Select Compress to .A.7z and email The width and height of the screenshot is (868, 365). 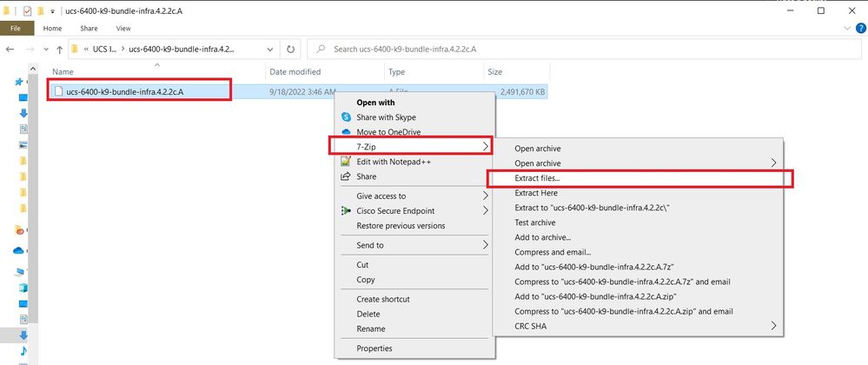coord(638,282)
